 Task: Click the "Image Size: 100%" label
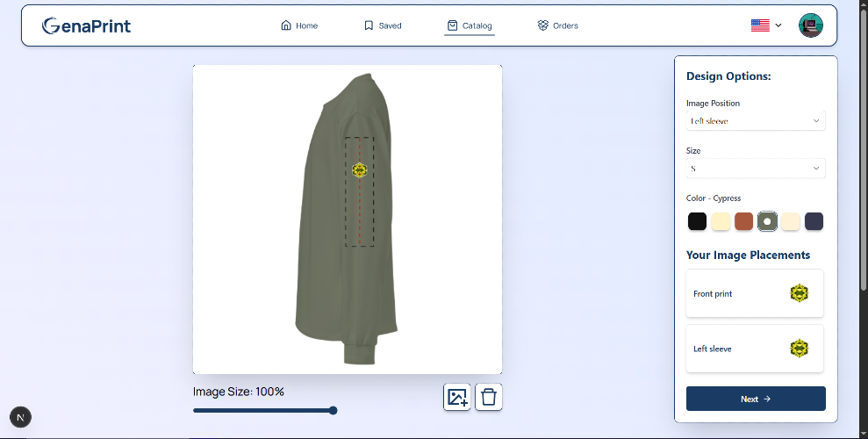239,392
